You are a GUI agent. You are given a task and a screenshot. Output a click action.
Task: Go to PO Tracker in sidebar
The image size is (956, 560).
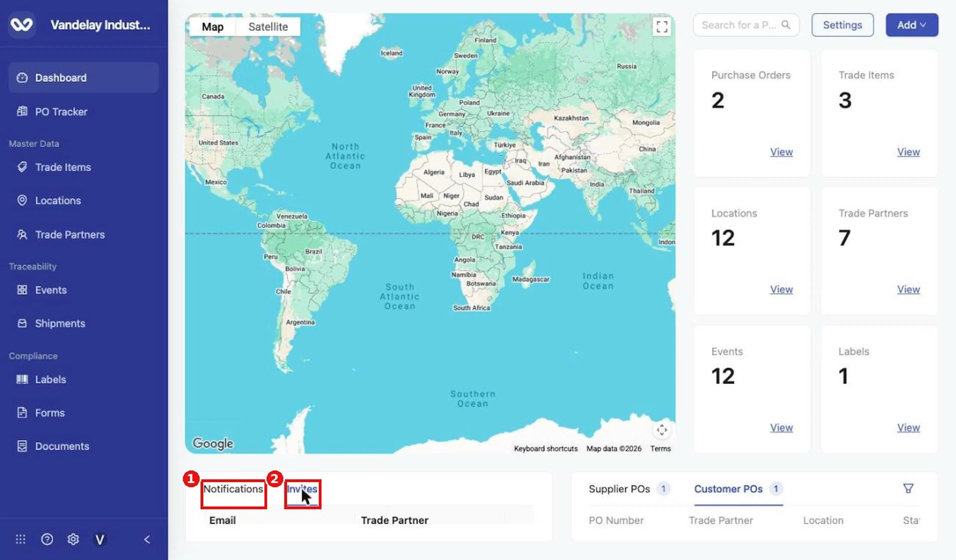(x=83, y=112)
